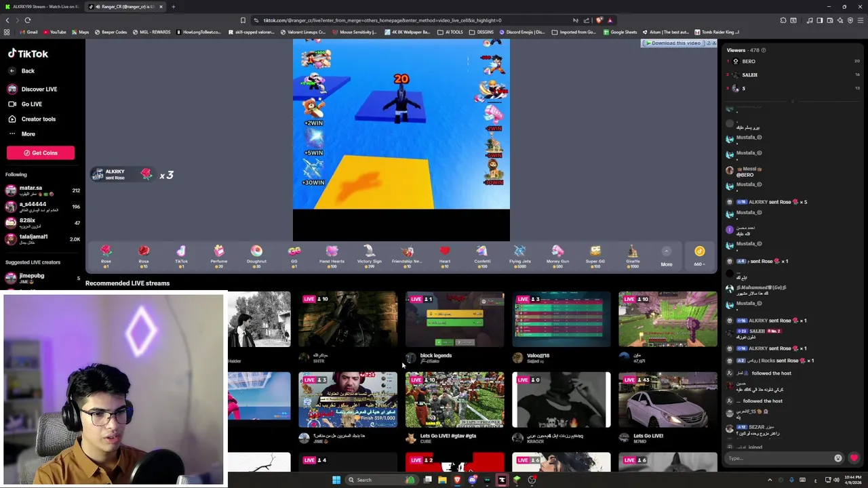Image resolution: width=868 pixels, height=488 pixels.
Task: Open the taskbar clock showing 10:44 PM
Action: pos(853,480)
